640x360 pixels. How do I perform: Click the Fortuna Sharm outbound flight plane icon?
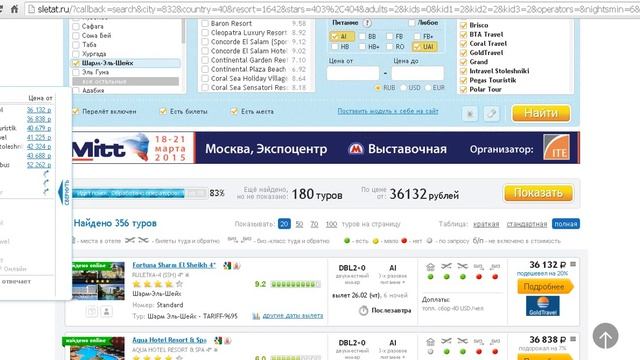point(446,266)
